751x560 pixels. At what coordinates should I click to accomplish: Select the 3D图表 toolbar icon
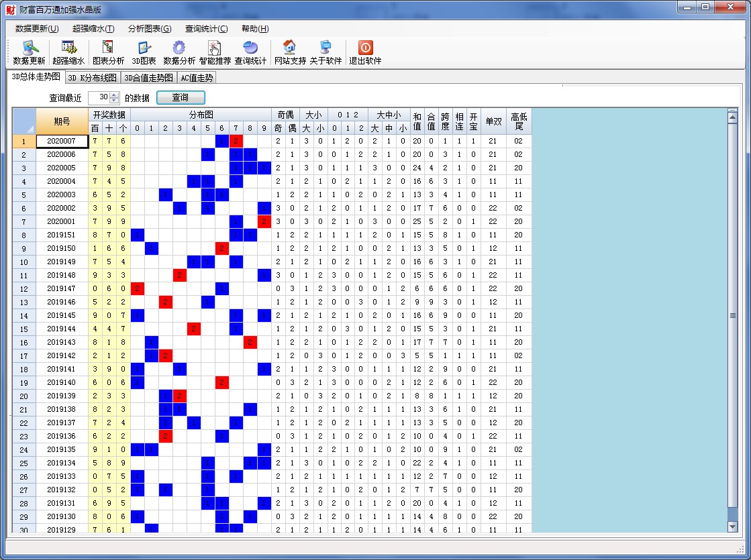coord(144,48)
